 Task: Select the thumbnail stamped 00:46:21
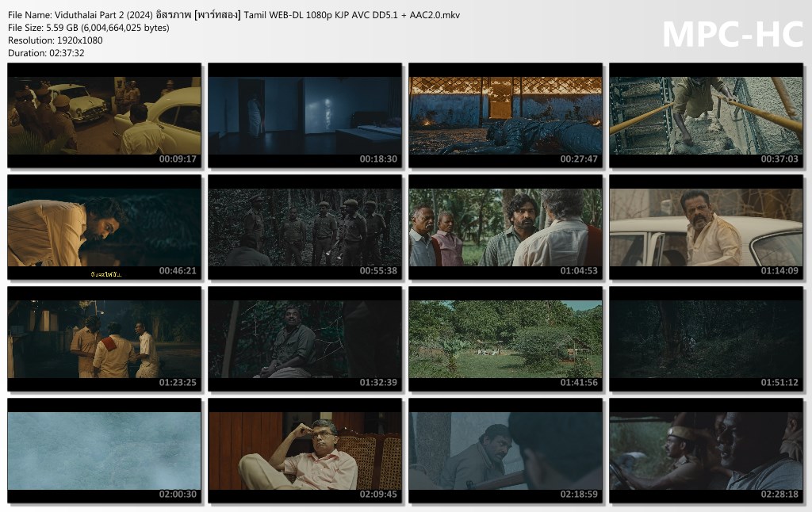point(104,227)
